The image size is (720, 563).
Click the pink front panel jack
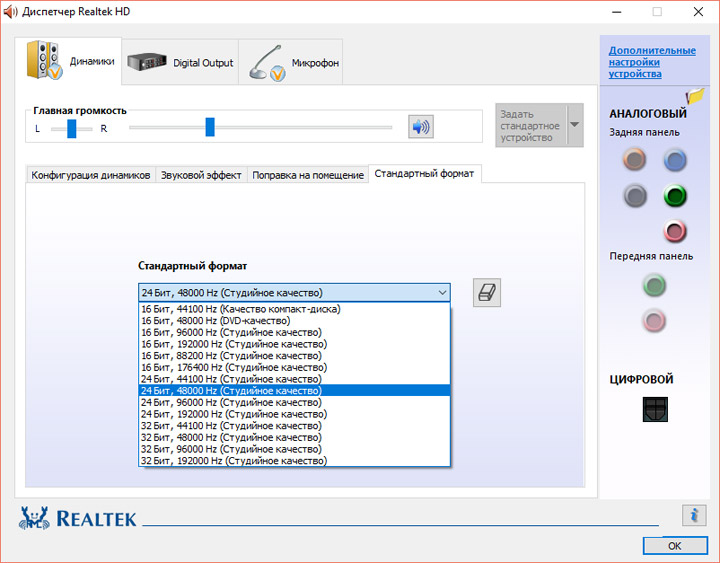[654, 321]
